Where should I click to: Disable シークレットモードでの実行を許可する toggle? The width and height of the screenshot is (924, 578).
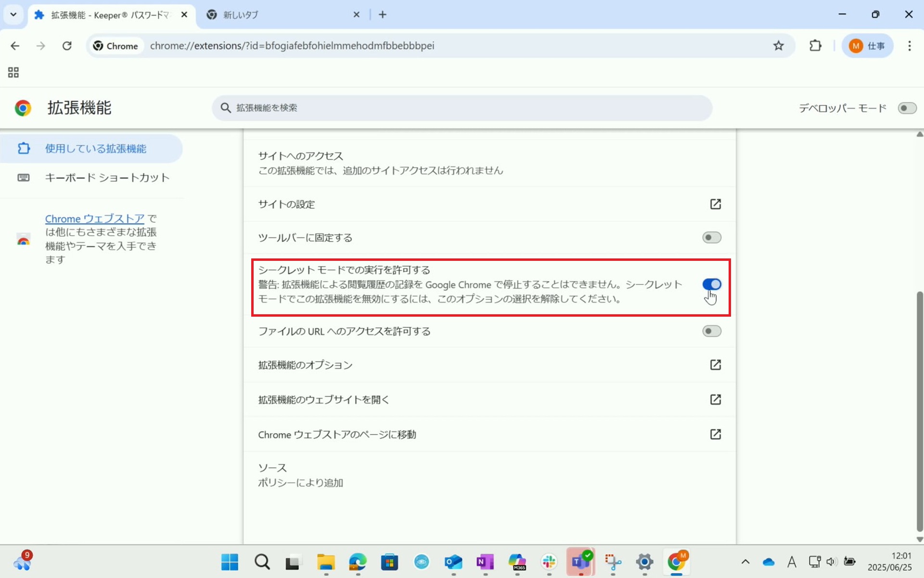[711, 284]
